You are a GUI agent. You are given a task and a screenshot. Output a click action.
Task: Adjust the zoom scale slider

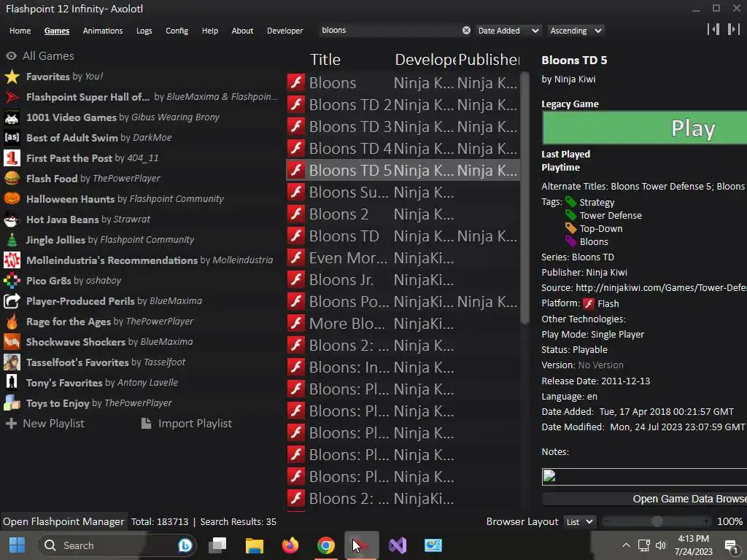coord(657,522)
